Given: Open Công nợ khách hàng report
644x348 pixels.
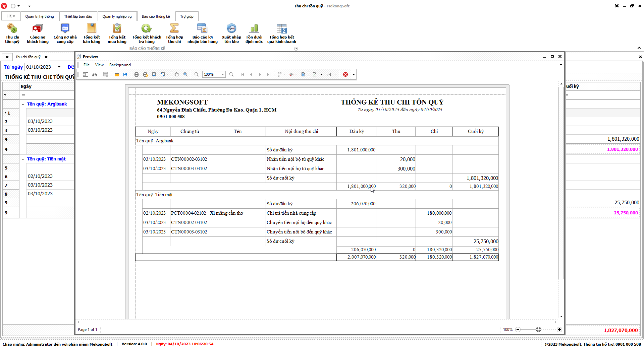Looking at the screenshot, I should (x=38, y=34).
